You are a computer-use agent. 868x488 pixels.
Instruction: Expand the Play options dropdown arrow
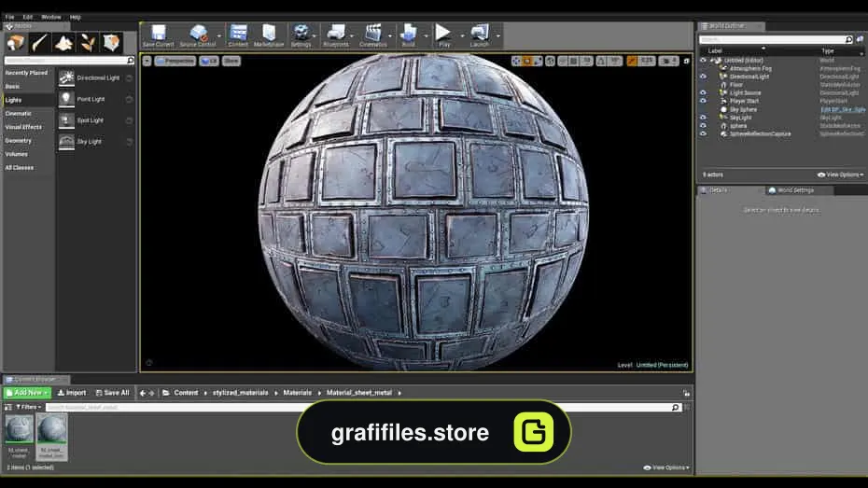(x=462, y=36)
